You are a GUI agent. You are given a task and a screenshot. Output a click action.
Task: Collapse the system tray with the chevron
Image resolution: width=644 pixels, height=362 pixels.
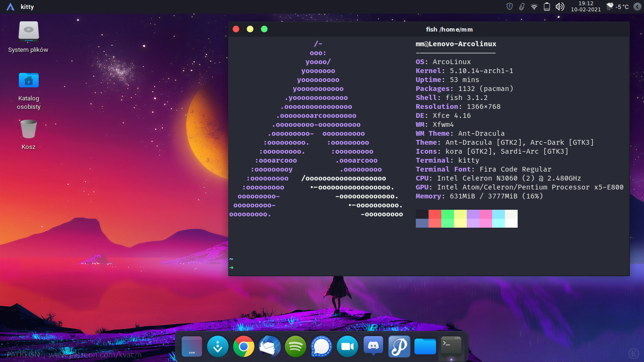click(x=637, y=7)
